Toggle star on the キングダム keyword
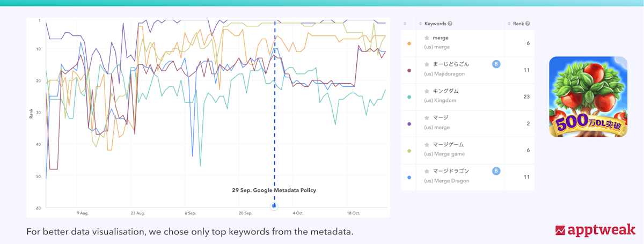Viewport: 644px width, 244px height. 427,91
